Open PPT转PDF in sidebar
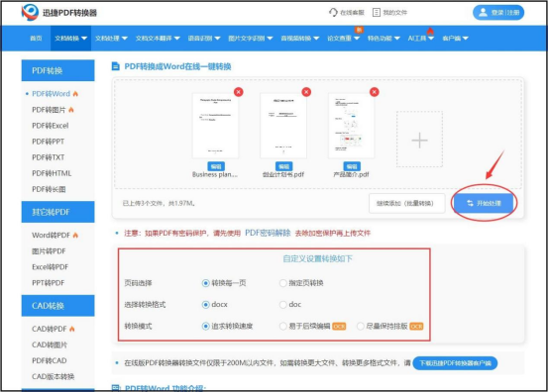 tap(48, 283)
